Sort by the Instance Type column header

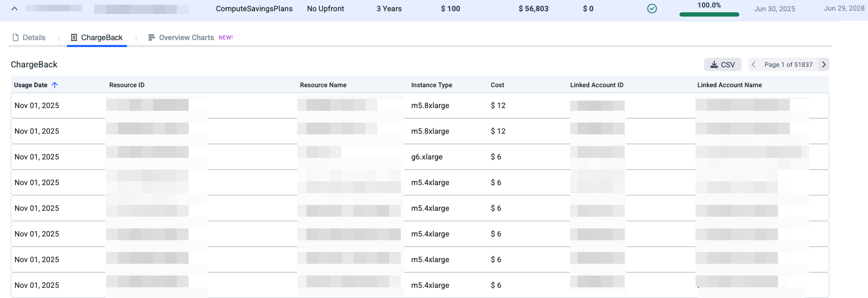click(x=431, y=85)
